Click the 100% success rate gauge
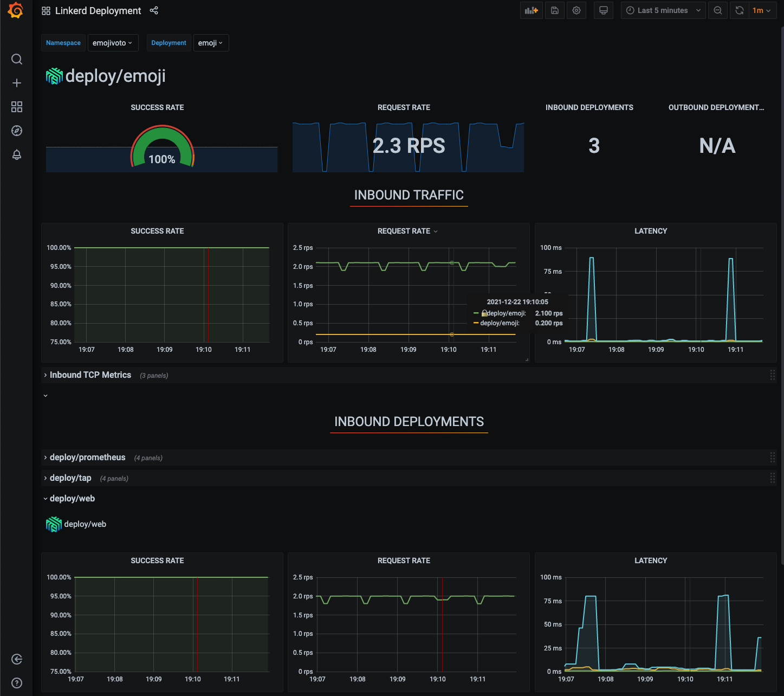784x696 pixels. click(x=162, y=146)
